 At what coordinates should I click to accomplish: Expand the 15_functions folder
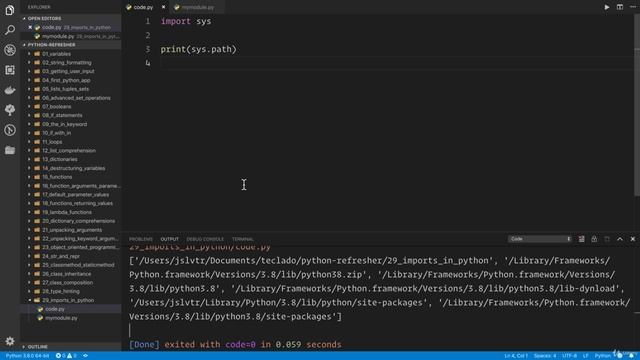57,177
